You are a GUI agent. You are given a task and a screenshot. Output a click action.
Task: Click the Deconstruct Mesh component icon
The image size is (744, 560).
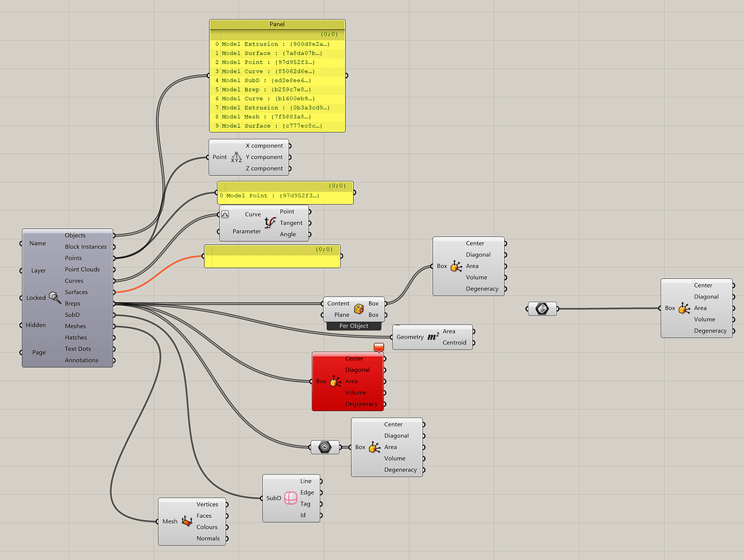[187, 521]
